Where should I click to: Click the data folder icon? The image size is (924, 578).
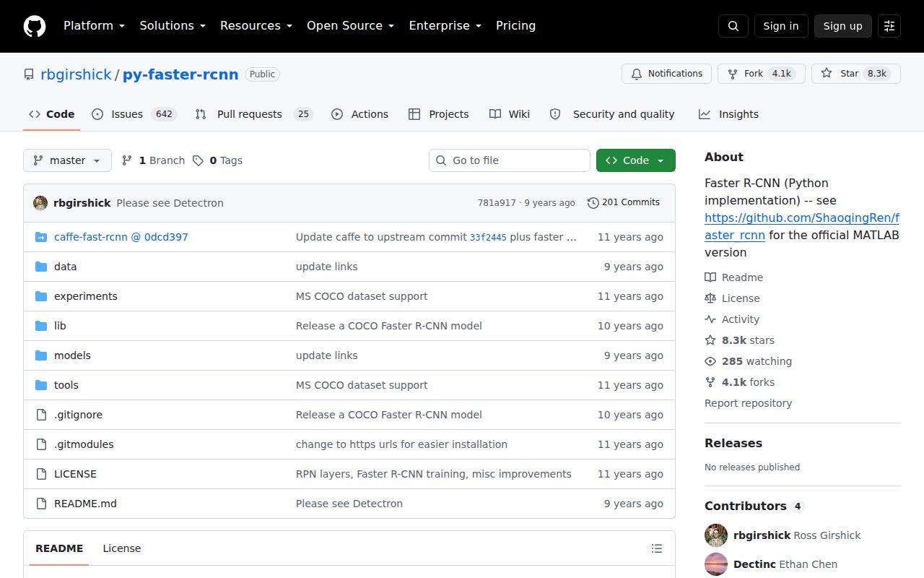41,267
